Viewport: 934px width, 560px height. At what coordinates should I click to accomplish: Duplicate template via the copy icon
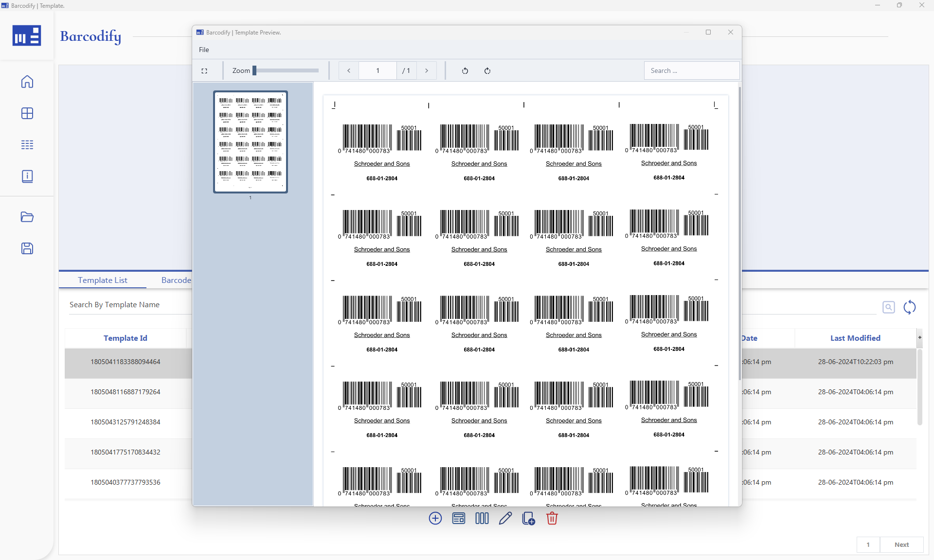(x=528, y=518)
